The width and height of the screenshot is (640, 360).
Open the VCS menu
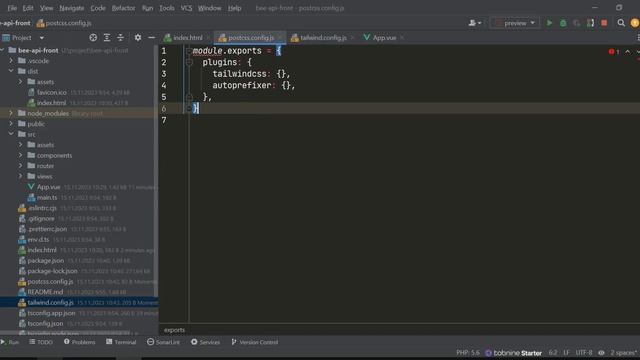click(x=186, y=8)
